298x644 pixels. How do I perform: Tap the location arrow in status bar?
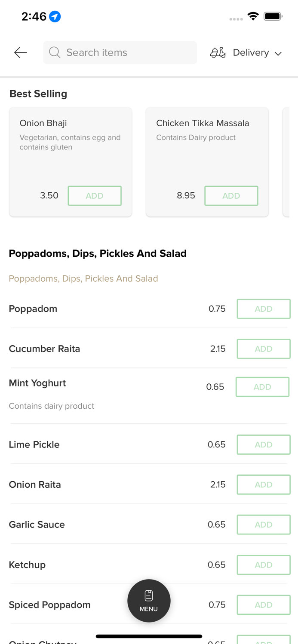[x=55, y=16]
